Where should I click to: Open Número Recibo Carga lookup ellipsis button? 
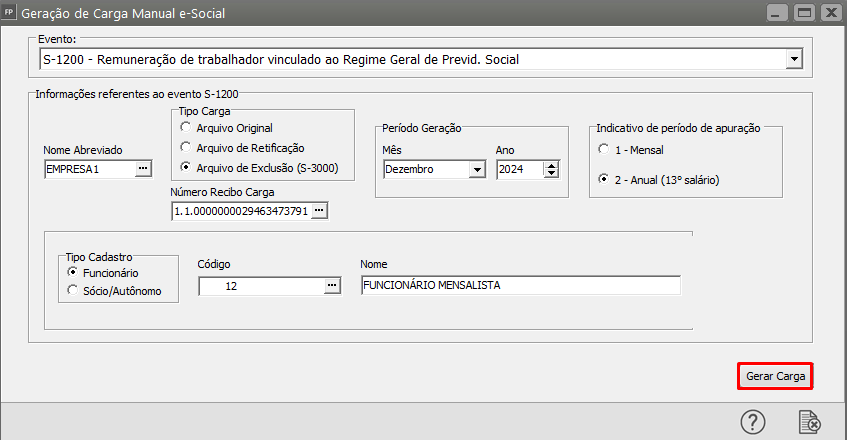[x=319, y=210]
